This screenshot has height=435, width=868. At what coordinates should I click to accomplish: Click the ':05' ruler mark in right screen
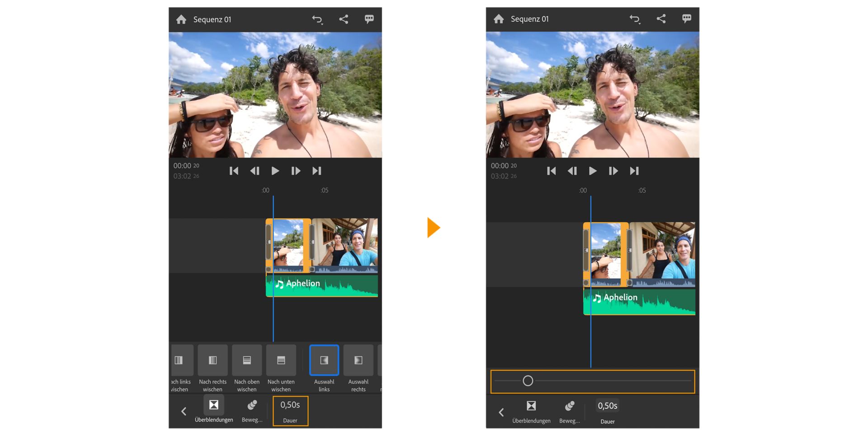pos(642,190)
